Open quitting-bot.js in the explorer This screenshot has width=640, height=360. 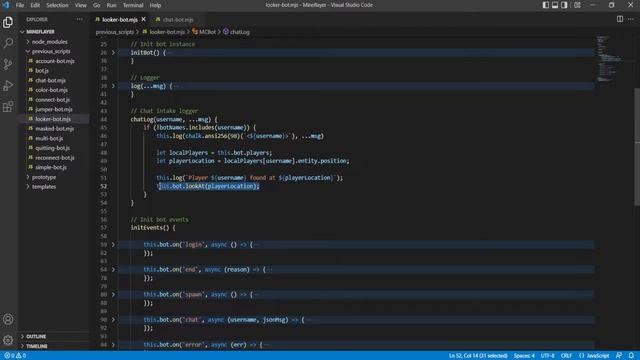53,148
